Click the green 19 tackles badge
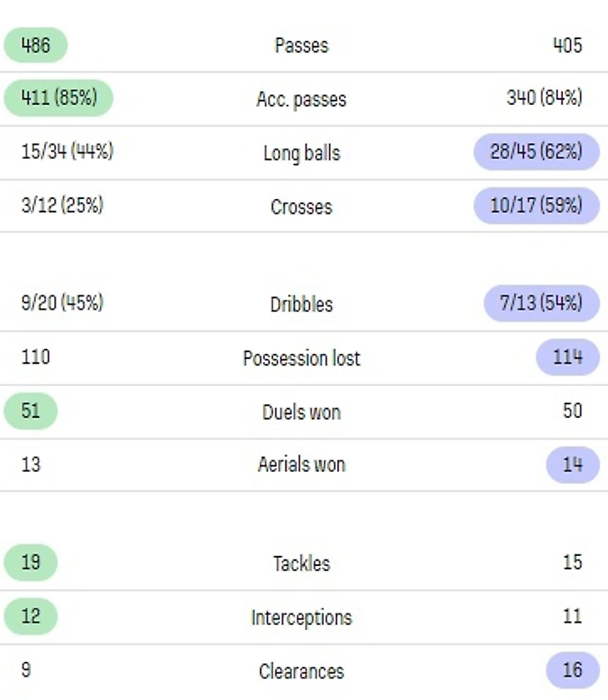This screenshot has width=608, height=700. [31, 562]
